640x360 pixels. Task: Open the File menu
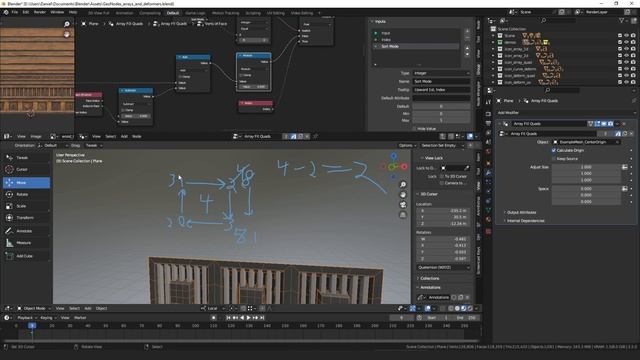[15, 12]
